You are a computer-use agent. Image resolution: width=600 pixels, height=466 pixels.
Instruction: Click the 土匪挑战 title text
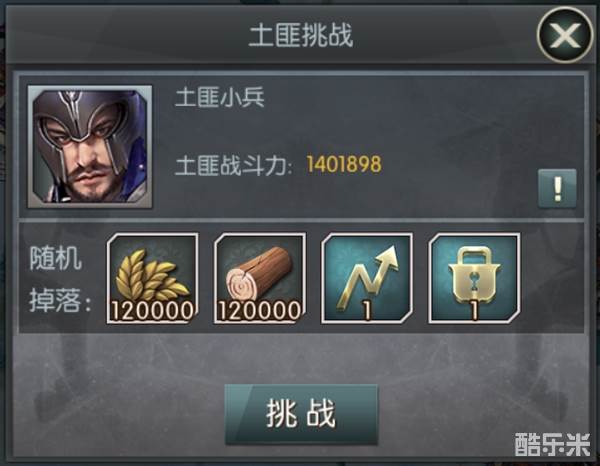[301, 35]
